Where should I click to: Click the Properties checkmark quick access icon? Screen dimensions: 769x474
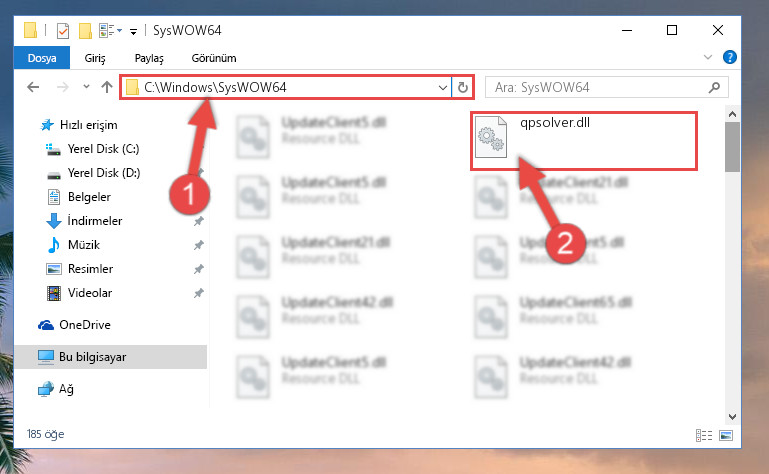[x=63, y=31]
